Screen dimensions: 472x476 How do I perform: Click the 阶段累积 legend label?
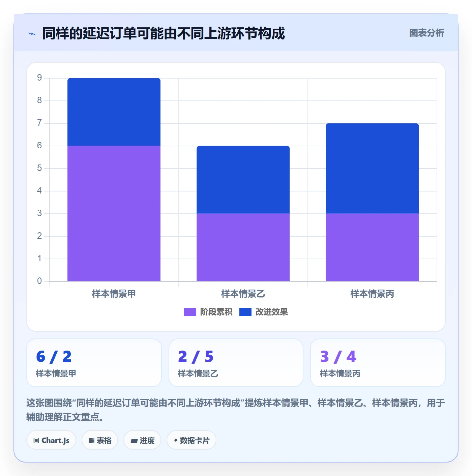click(216, 312)
